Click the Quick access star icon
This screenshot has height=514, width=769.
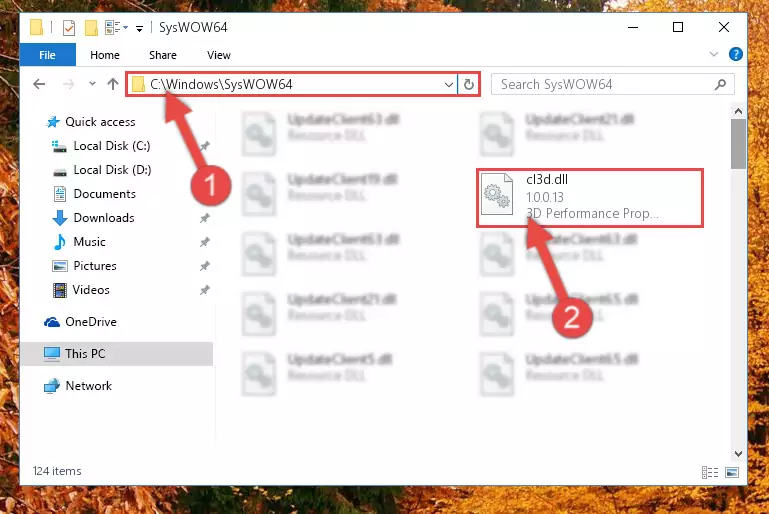point(53,122)
